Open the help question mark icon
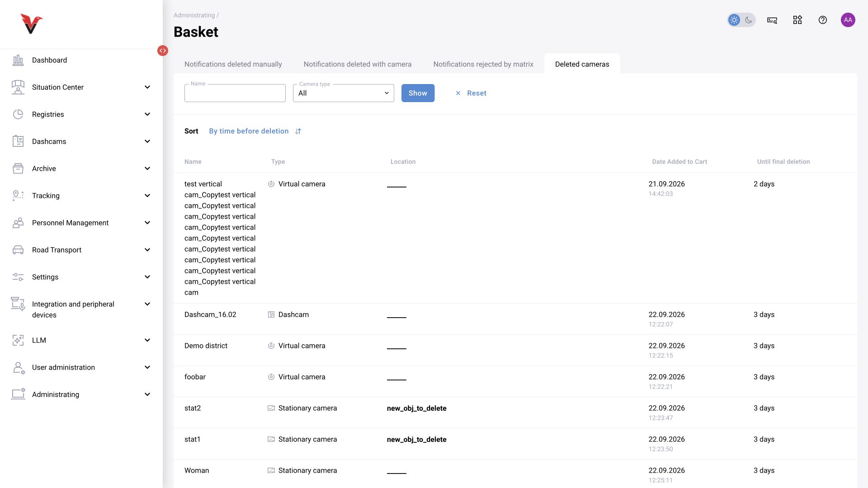The width and height of the screenshot is (868, 488). point(823,20)
